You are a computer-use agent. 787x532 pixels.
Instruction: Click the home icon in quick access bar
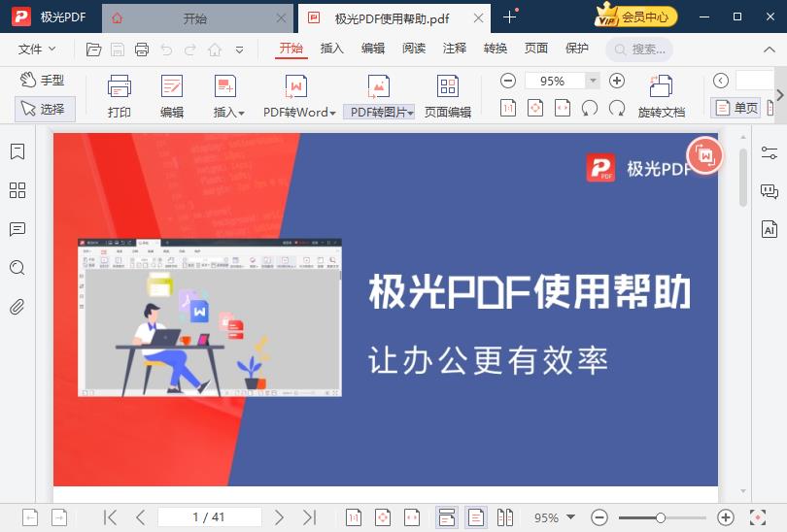[215, 50]
